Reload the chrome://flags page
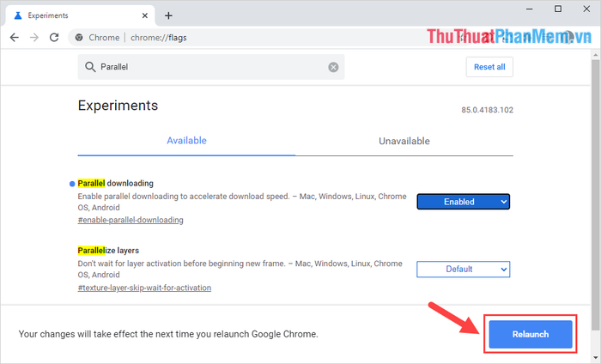Viewport: 601px width, 364px height. 54,38
